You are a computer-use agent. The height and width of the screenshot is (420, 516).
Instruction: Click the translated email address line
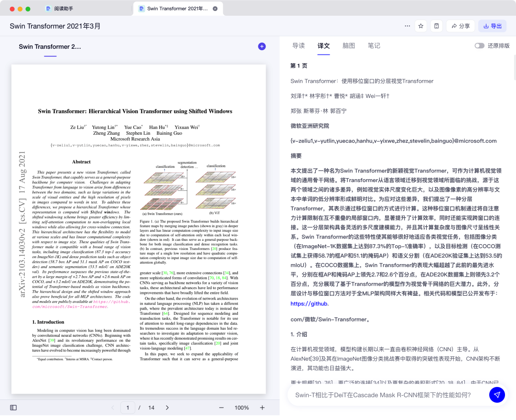click(x=394, y=141)
